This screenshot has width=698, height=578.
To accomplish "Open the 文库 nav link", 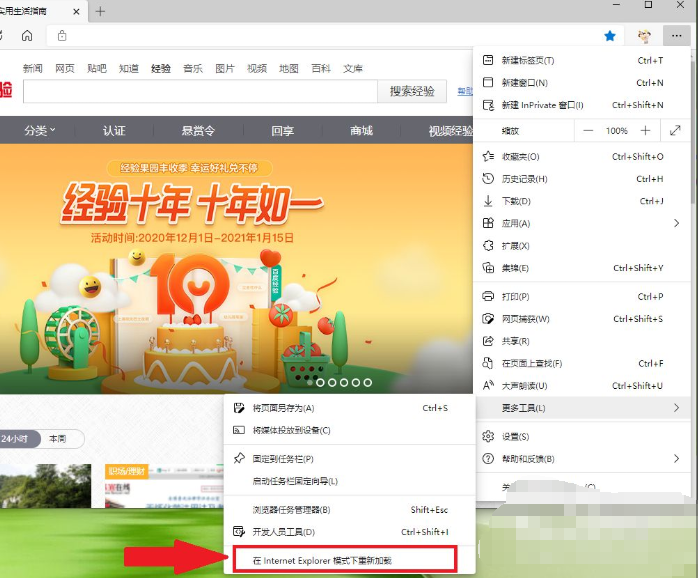I will click(353, 69).
